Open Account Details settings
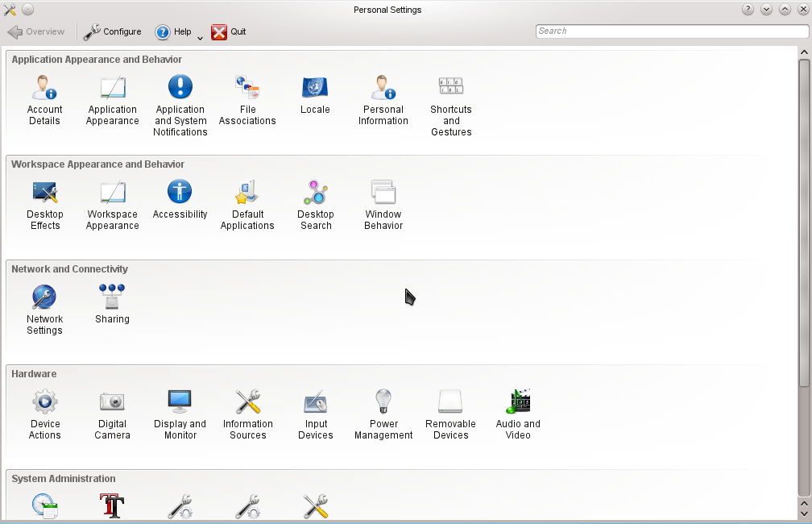Viewport: 812px width, 524px height. [44, 99]
